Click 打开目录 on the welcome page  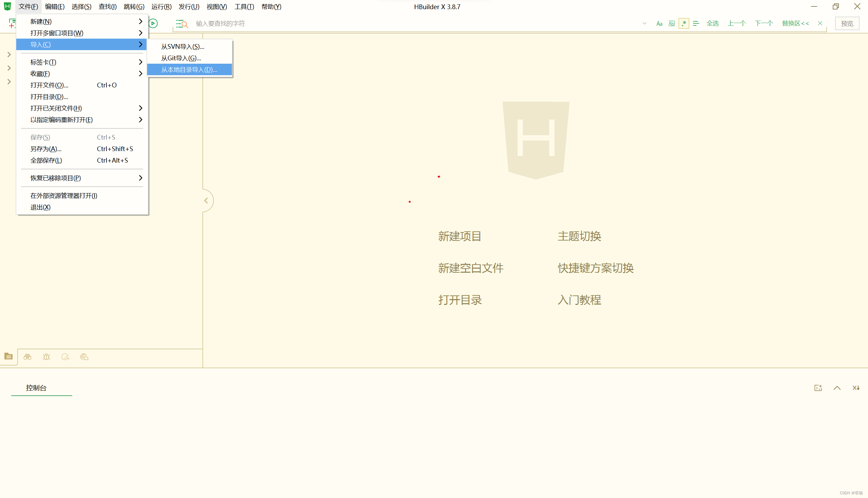[460, 300]
